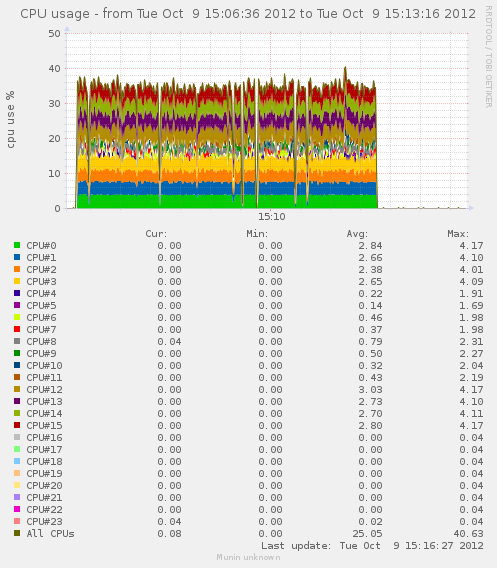Viewport: 497px width, 568px height.
Task: Select the CPU#12 legend label
Action: pos(44,389)
